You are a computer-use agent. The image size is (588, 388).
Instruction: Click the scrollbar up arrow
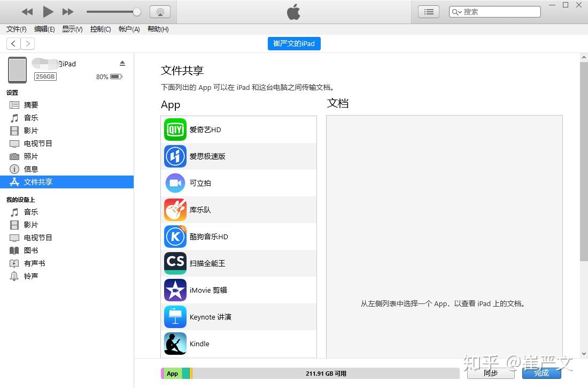pos(584,57)
